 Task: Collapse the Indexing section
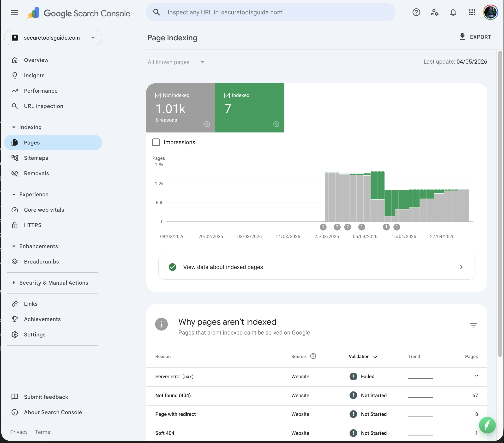[27, 127]
